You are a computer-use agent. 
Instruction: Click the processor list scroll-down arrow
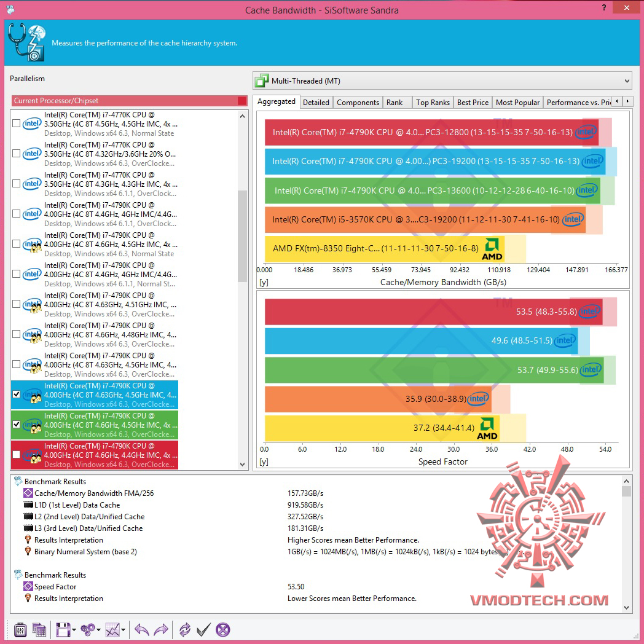click(242, 464)
